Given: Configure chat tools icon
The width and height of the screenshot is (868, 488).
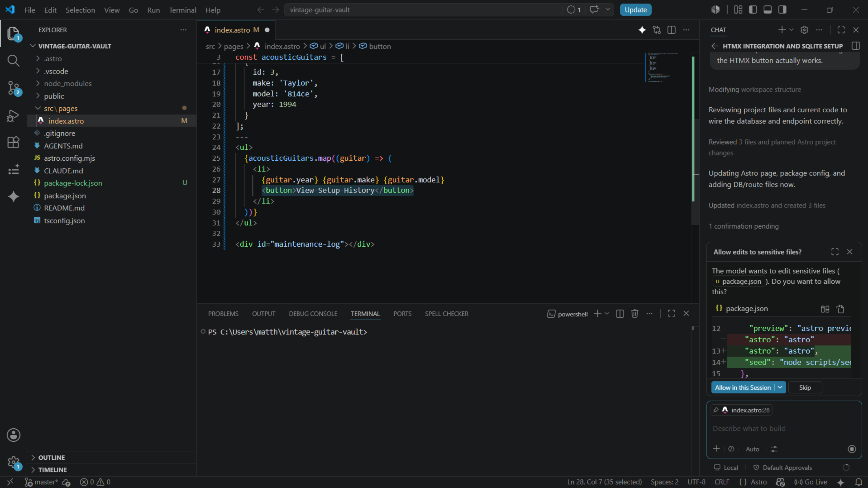Looking at the screenshot, I should [x=774, y=449].
